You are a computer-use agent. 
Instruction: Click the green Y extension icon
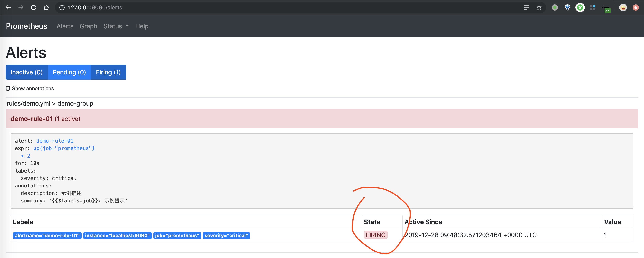(x=580, y=7)
